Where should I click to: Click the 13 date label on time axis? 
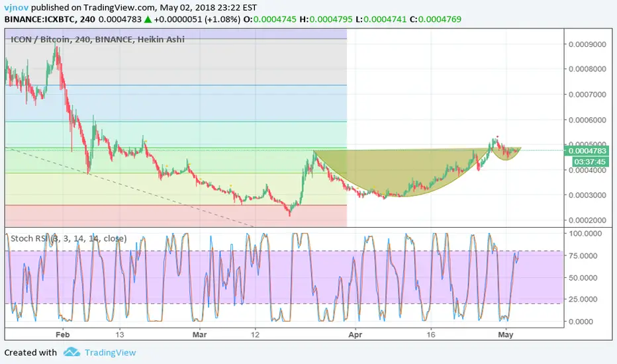[x=120, y=335]
